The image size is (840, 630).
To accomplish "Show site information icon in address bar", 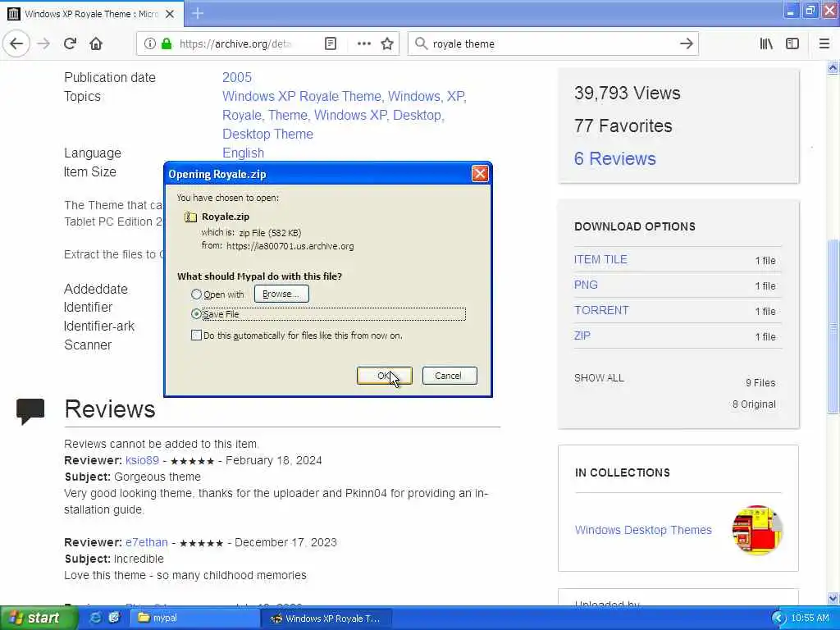I will coord(150,44).
